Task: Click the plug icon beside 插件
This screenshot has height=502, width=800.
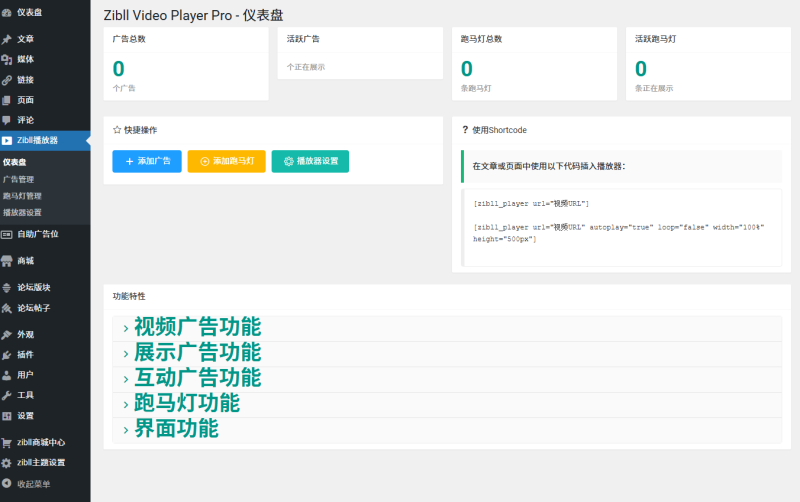Action: point(7,355)
